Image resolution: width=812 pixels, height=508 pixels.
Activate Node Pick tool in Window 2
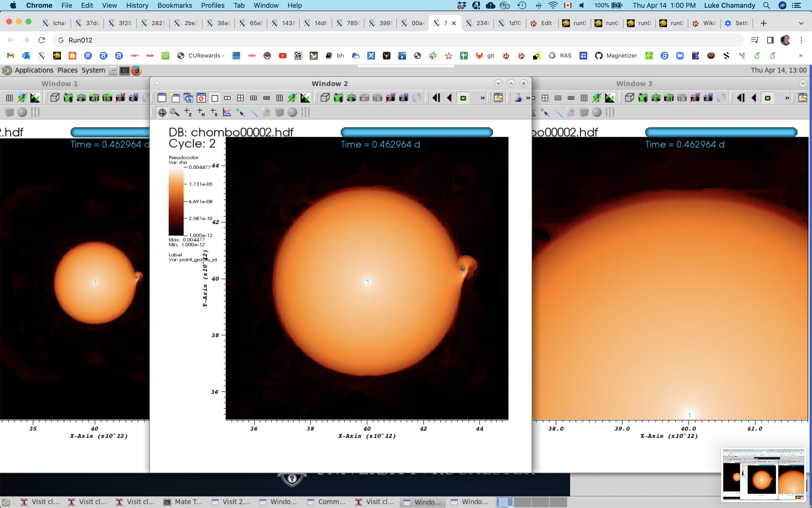(201, 112)
